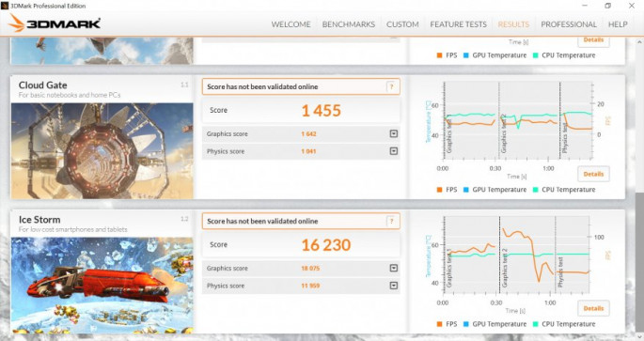Screen dimensions: 644x341
Task: Open the HELP tab
Action: click(x=618, y=24)
